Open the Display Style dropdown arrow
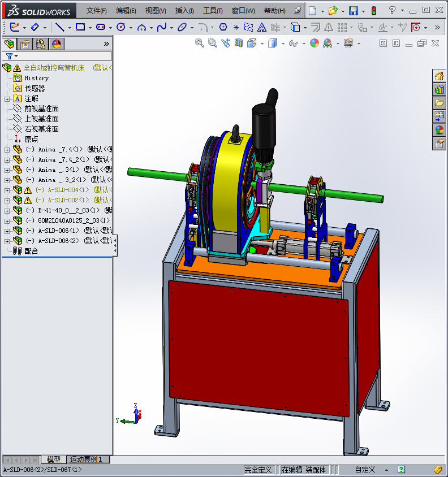 coord(283,44)
